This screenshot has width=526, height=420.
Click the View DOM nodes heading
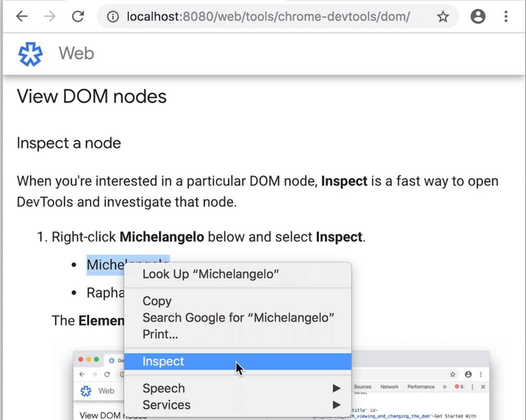point(91,97)
